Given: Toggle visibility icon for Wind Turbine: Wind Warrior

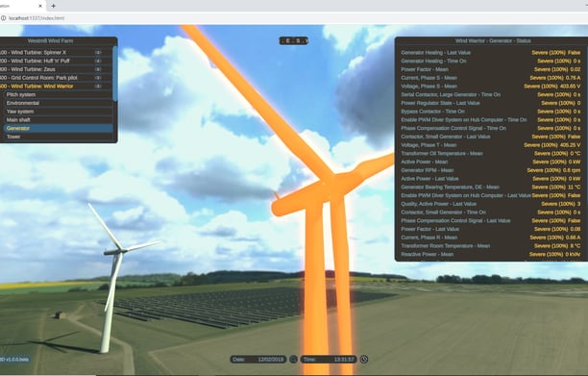Looking at the screenshot, I should [98, 87].
